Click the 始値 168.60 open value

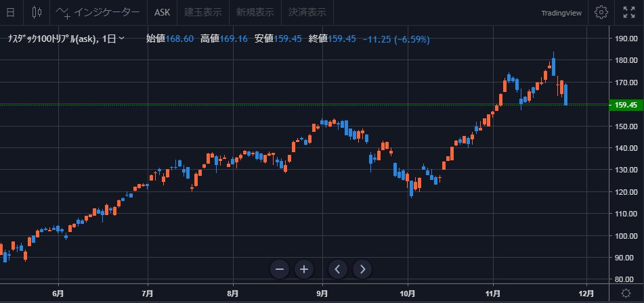tap(169, 39)
